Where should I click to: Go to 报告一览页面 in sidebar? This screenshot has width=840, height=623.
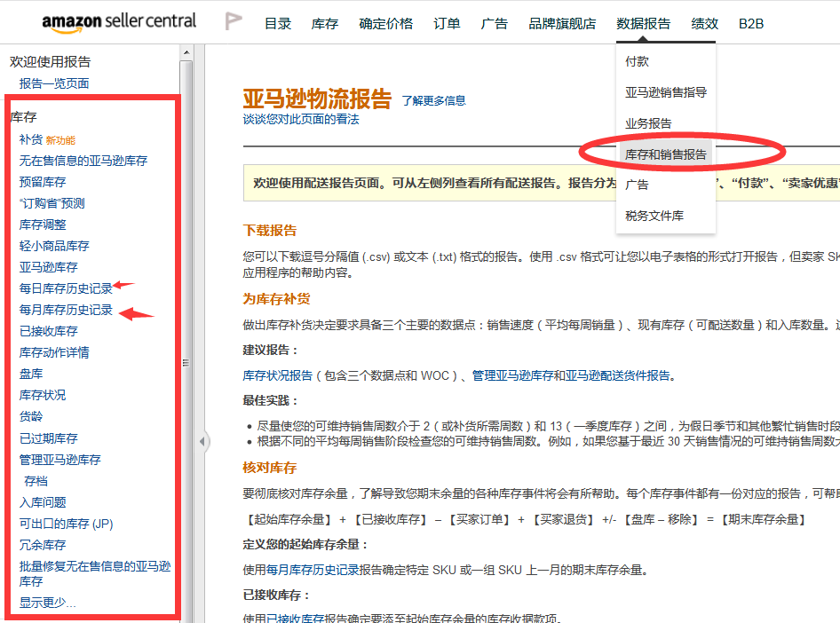pos(54,83)
